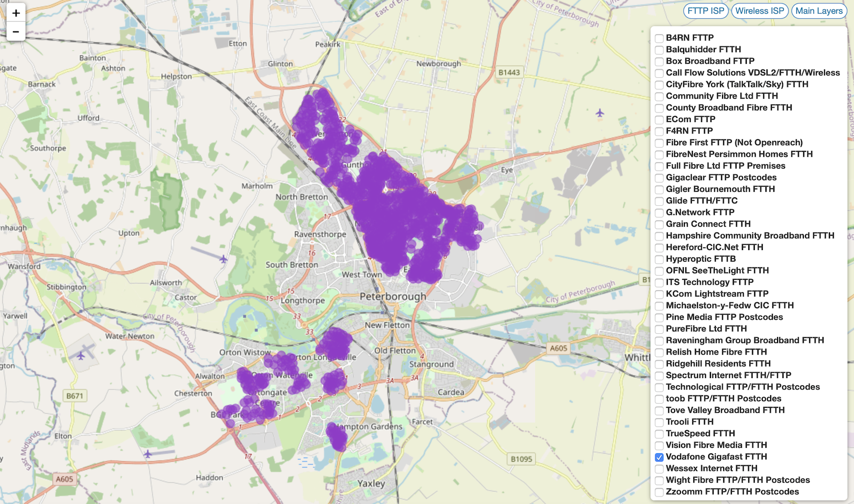Toggle the G.Network FTTP layer
854x504 pixels.
tap(659, 213)
